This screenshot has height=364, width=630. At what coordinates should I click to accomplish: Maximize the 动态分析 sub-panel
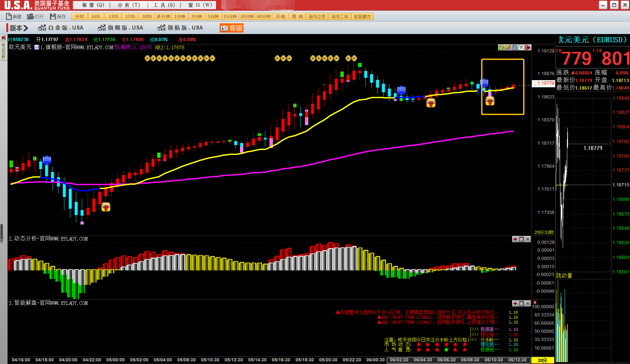coord(521,239)
